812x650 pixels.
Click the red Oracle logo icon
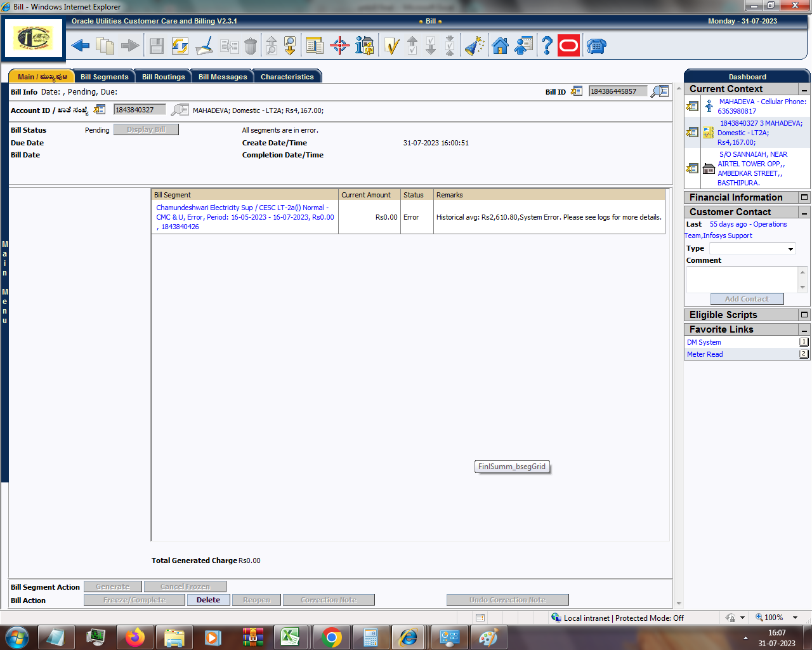568,46
